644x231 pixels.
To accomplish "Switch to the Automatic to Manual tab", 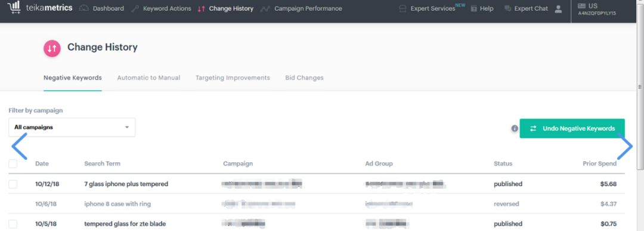I will click(x=148, y=78).
